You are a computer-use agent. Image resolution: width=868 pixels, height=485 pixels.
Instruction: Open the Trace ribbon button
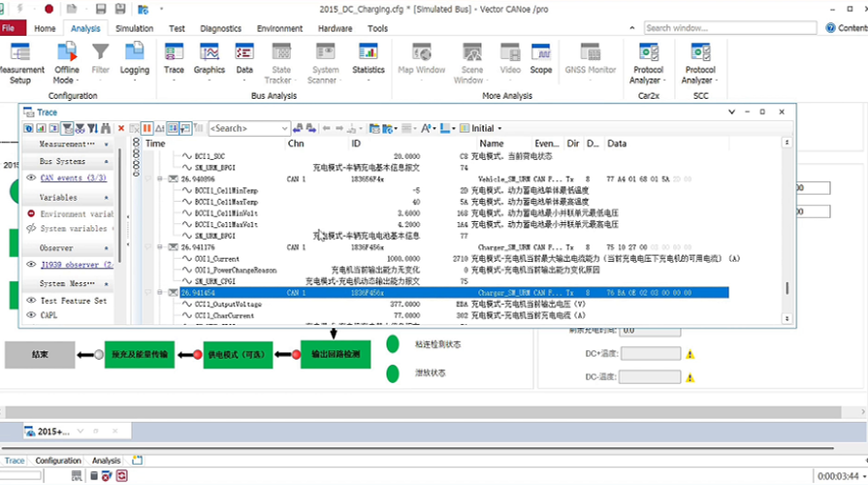pos(174,63)
